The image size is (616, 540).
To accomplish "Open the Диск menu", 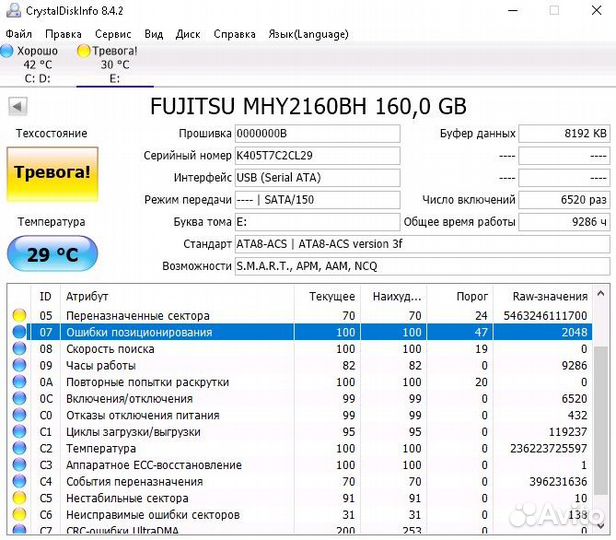I will pos(188,34).
